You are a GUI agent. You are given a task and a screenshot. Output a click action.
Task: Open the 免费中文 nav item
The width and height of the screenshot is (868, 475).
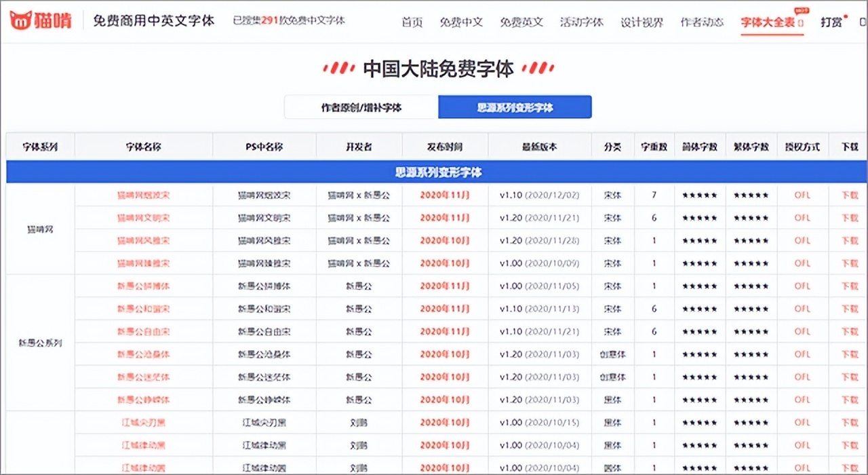point(461,22)
